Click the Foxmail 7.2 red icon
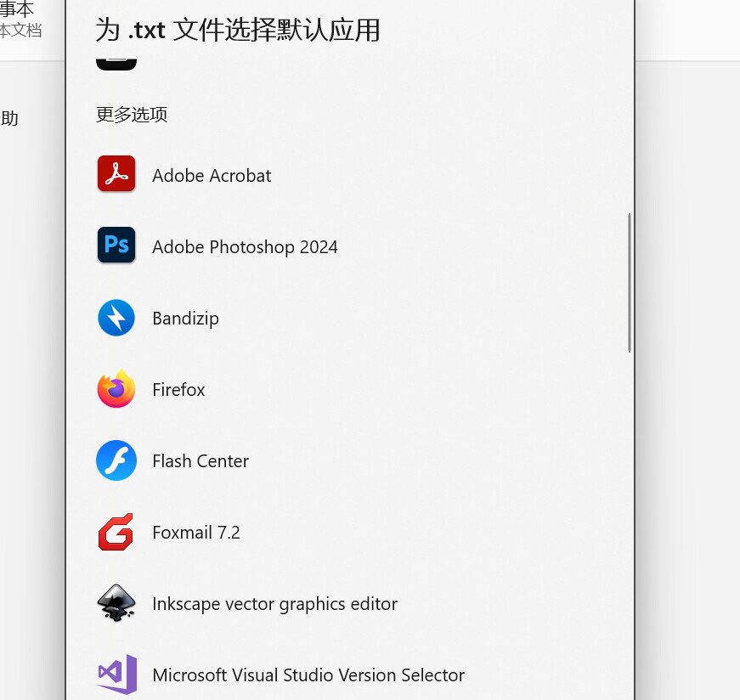Image resolution: width=740 pixels, height=700 pixels. (x=116, y=532)
